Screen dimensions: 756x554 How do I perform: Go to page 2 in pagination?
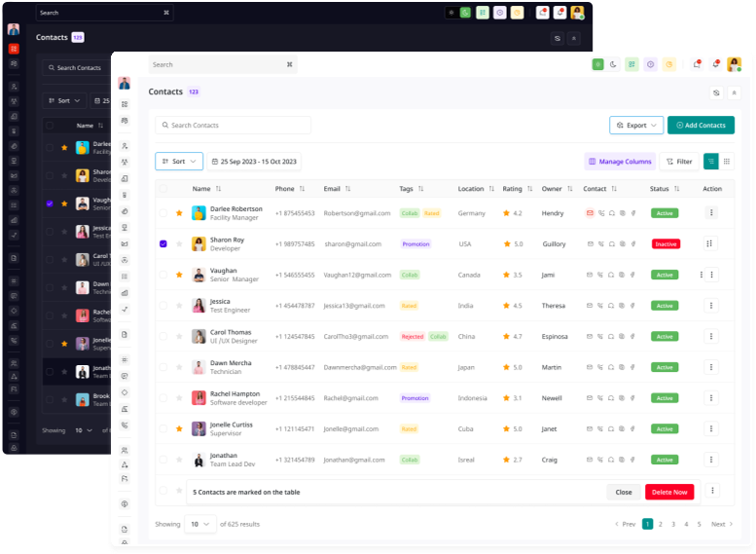click(661, 524)
